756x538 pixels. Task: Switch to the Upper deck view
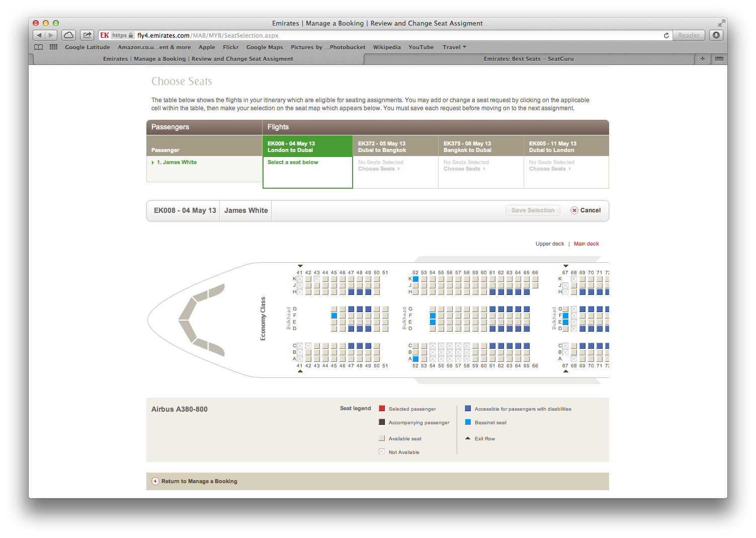pyautogui.click(x=550, y=244)
